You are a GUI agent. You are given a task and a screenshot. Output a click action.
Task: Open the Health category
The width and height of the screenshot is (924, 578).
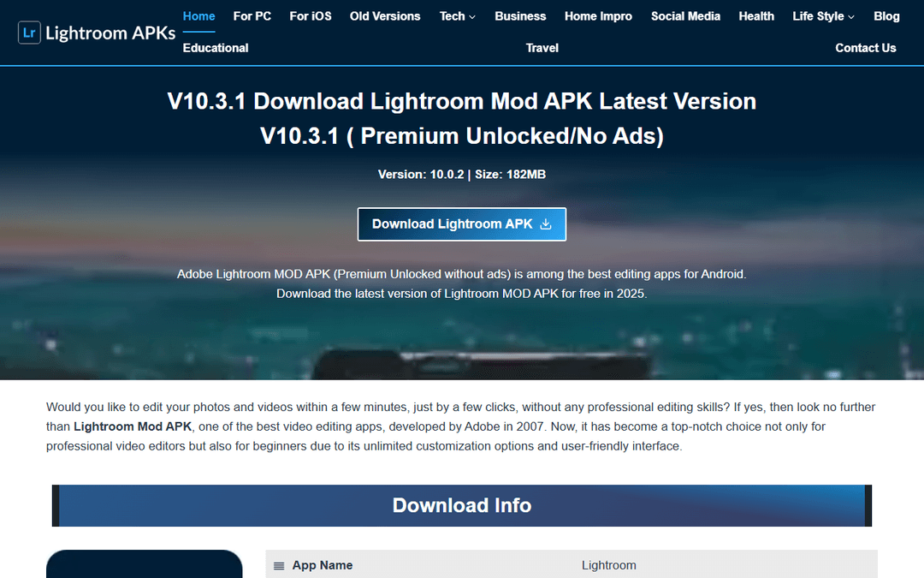point(756,16)
